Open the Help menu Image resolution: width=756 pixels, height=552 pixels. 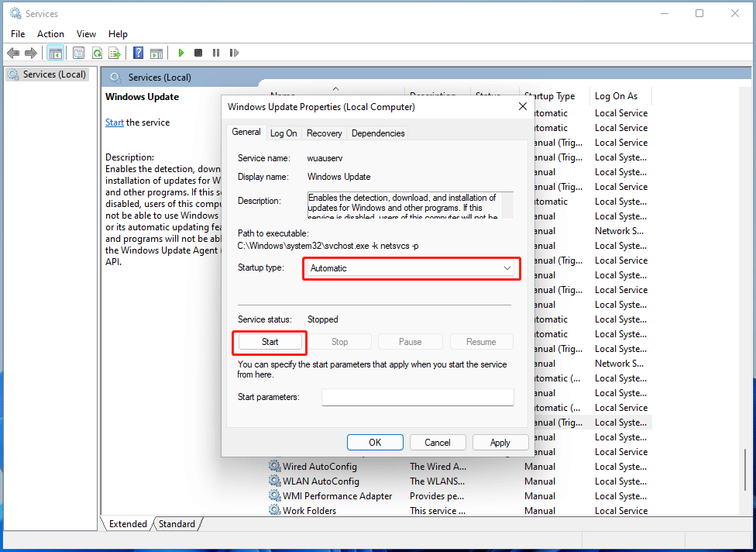coord(118,34)
